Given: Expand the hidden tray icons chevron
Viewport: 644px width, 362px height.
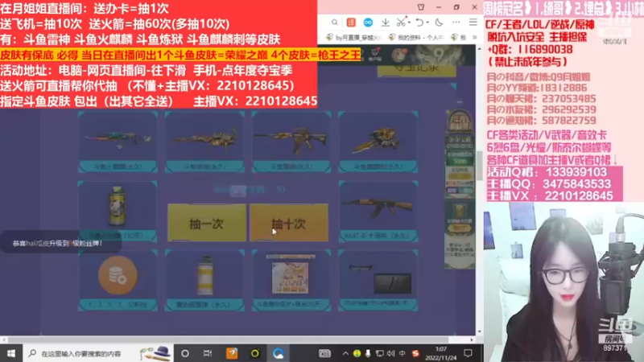Looking at the screenshot, I should 346,353.
